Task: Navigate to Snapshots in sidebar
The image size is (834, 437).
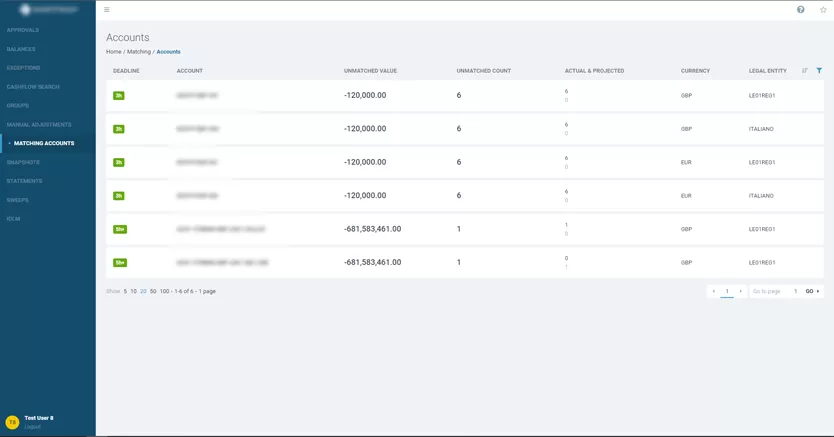Action: pos(23,162)
